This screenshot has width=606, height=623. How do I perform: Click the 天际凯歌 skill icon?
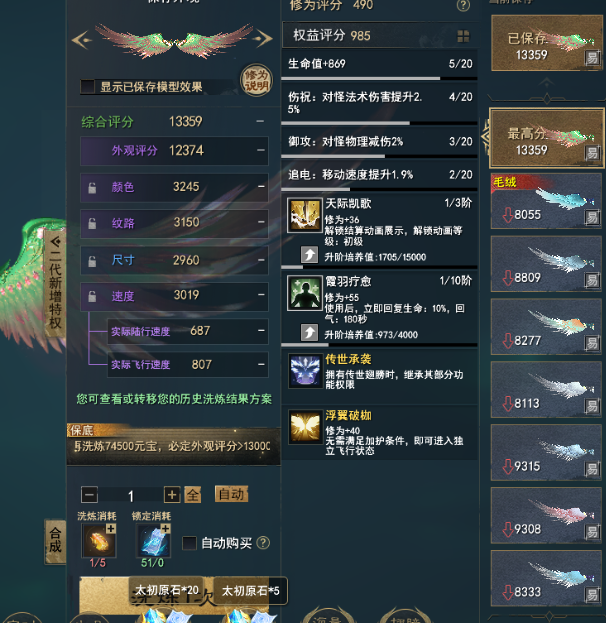pos(305,215)
